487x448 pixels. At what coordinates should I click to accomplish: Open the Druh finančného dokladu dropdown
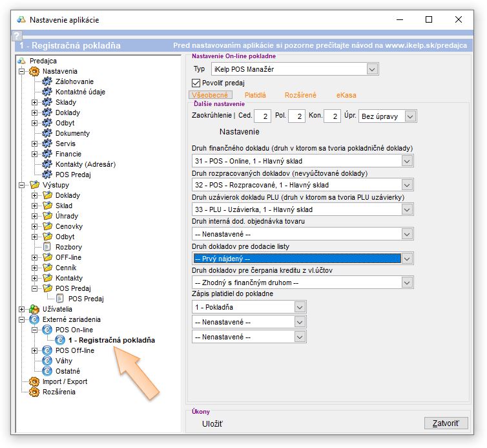406,160
